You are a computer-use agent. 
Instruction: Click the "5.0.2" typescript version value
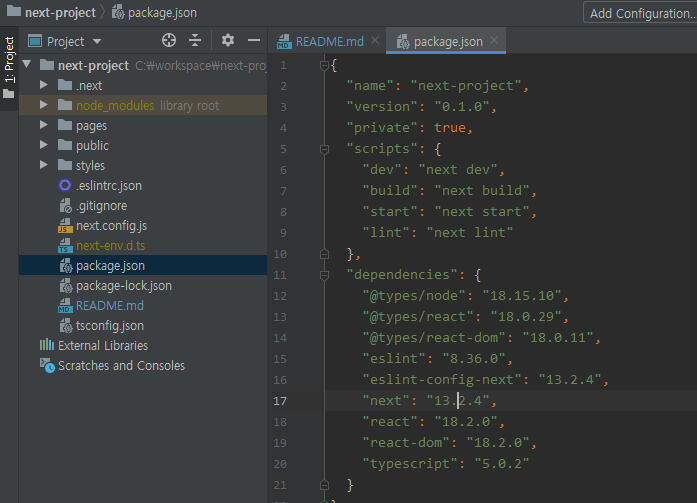tap(502, 463)
